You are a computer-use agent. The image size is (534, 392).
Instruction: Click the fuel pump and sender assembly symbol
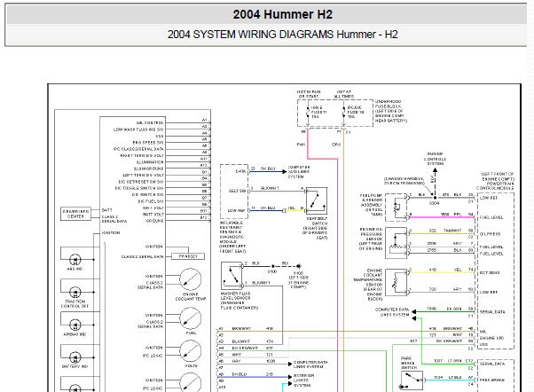(397, 208)
